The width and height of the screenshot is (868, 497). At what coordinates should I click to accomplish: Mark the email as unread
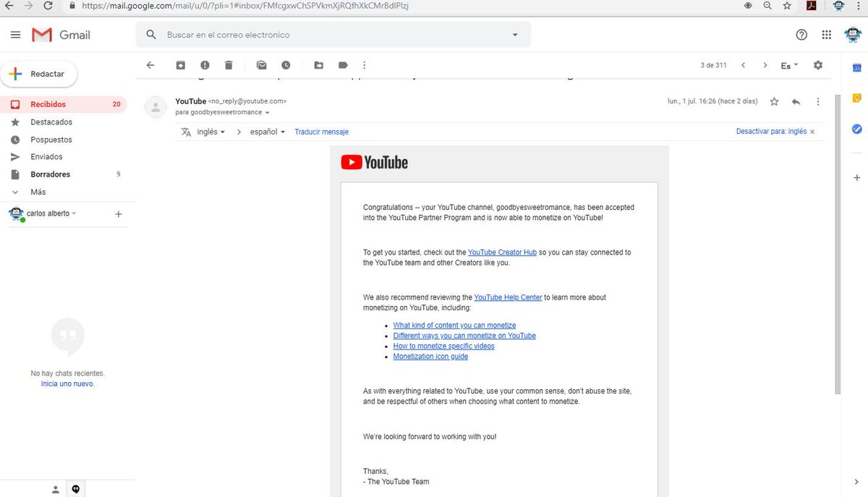261,65
